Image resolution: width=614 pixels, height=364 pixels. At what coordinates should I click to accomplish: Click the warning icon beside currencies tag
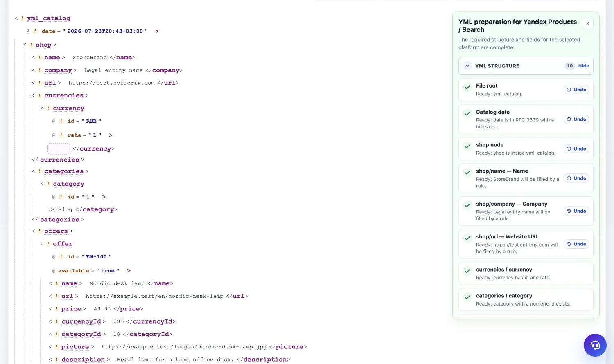click(x=40, y=95)
